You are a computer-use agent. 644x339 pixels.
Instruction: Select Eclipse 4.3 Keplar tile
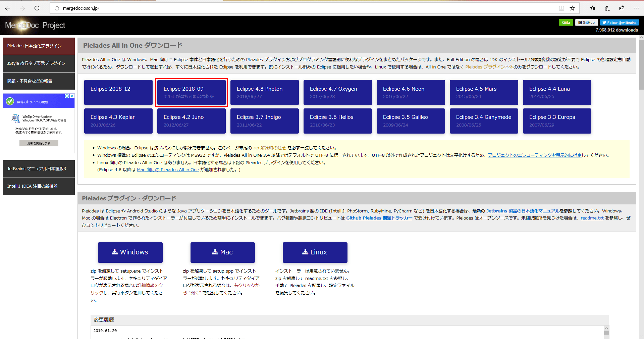[118, 121]
